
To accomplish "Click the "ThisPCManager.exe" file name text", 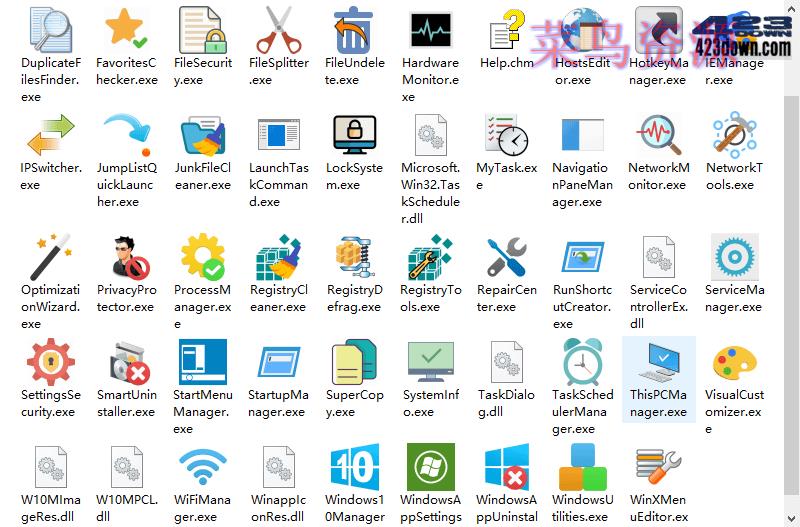I will click(x=658, y=403).
